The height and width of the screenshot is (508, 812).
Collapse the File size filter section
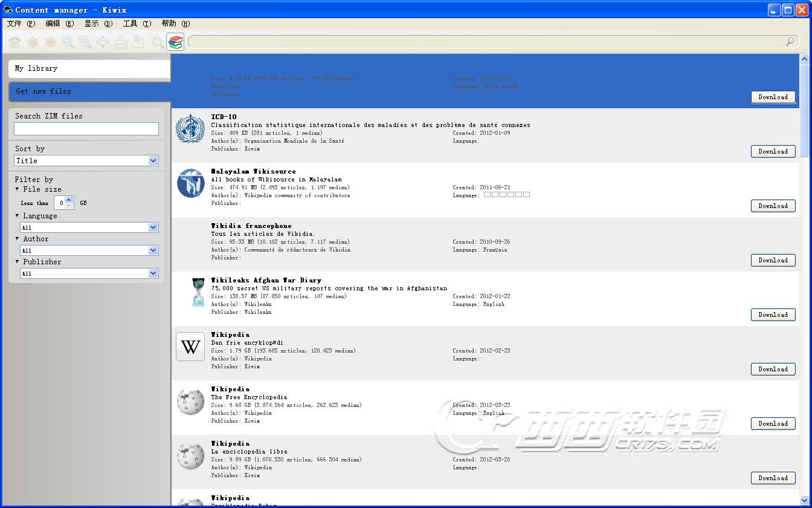(x=17, y=189)
